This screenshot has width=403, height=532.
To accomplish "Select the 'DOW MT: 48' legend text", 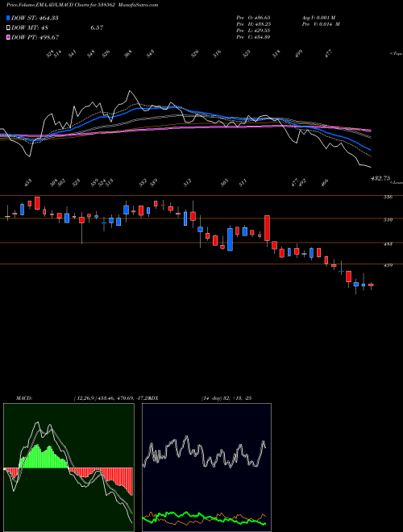I will 30,27.
